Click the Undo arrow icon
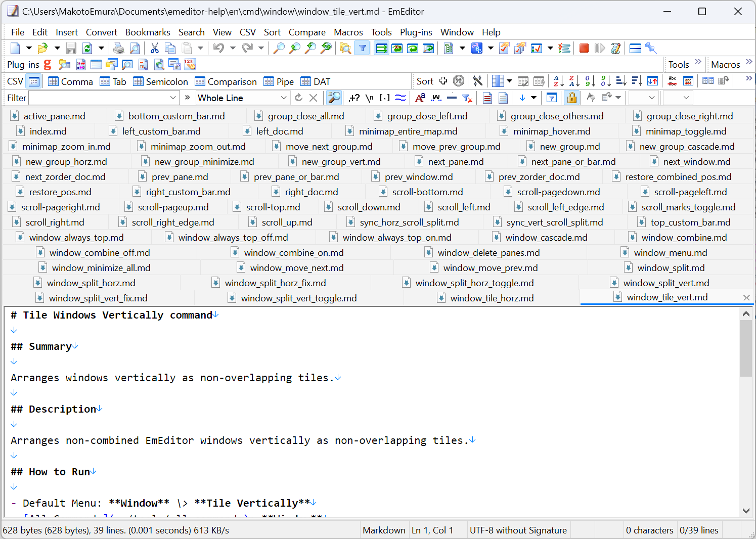The image size is (756, 539). click(x=218, y=48)
